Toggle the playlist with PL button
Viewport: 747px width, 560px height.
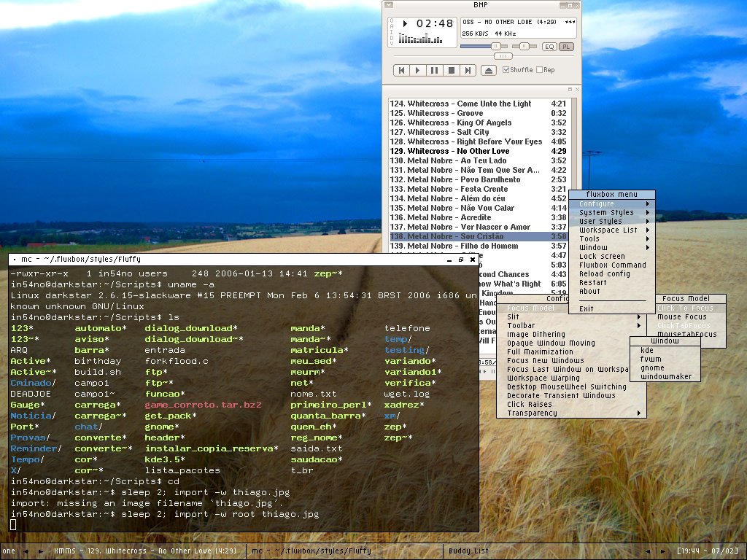click(x=566, y=47)
